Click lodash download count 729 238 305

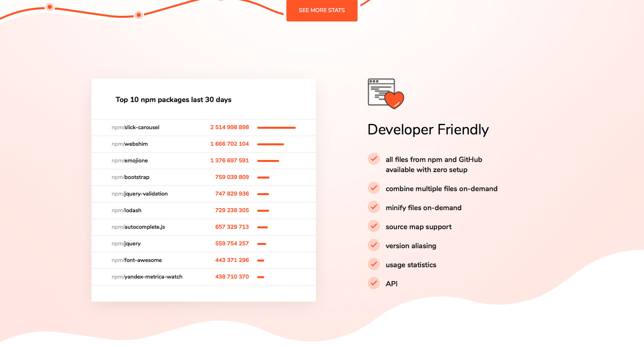[x=232, y=211]
